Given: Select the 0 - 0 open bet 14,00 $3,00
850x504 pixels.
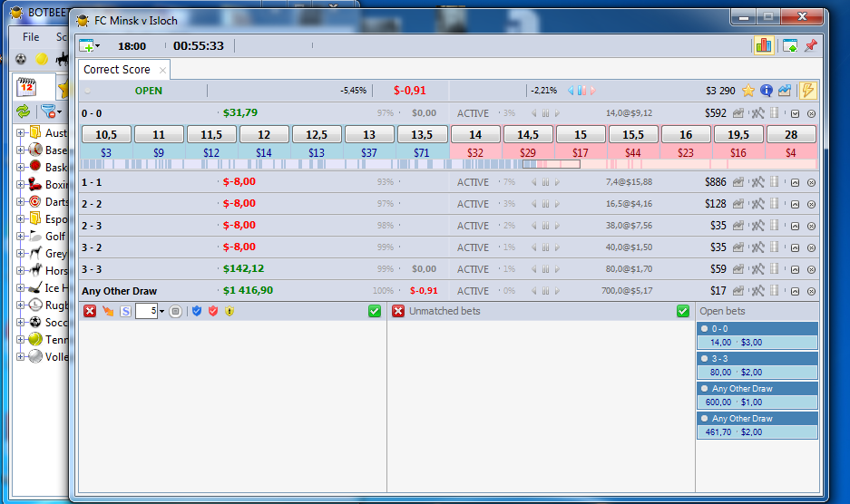Looking at the screenshot, I should coord(757,335).
